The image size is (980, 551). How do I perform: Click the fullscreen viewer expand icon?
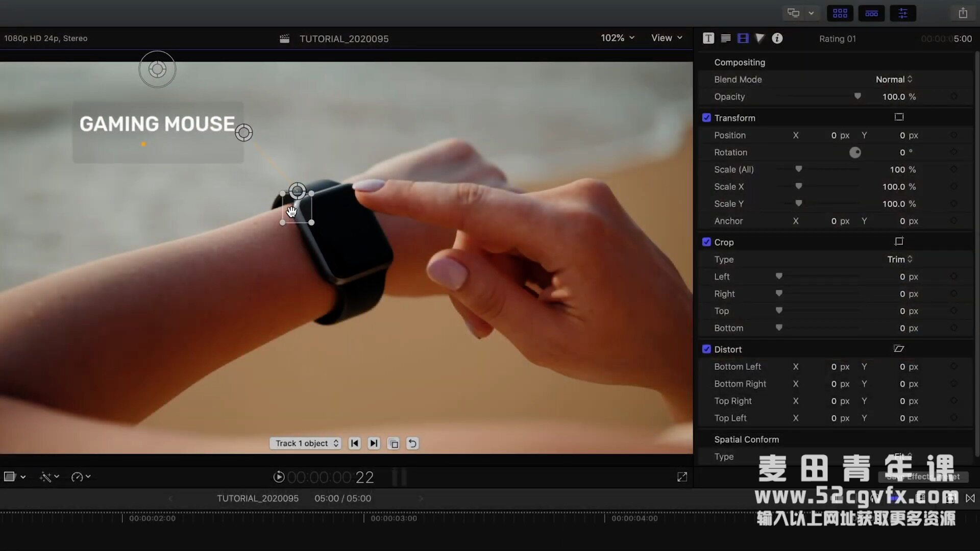point(682,477)
